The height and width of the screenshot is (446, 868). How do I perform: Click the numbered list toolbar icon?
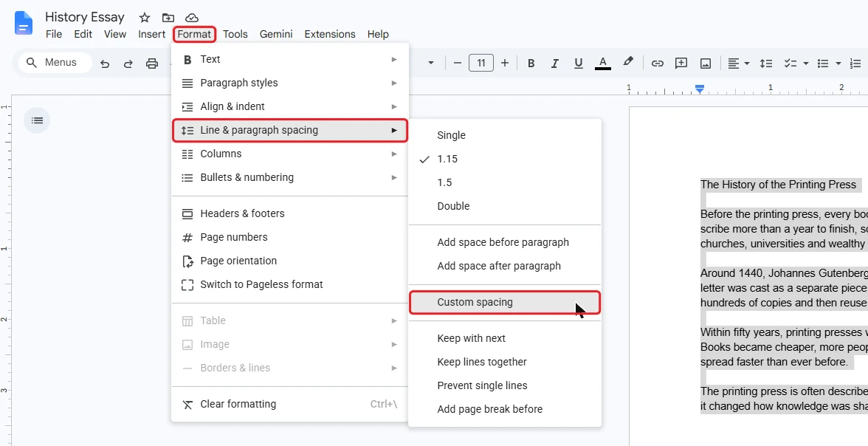856,64
